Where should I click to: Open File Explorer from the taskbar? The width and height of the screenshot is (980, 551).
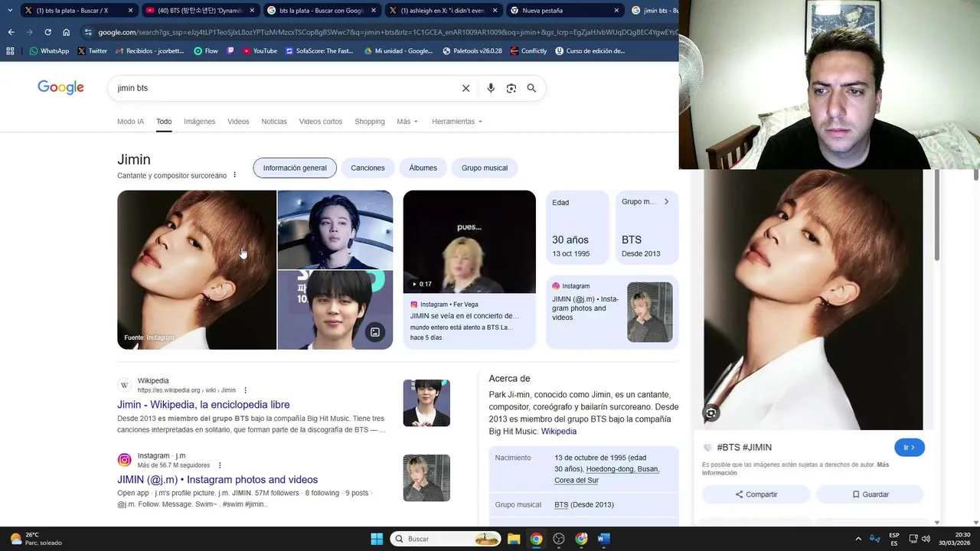click(x=514, y=539)
